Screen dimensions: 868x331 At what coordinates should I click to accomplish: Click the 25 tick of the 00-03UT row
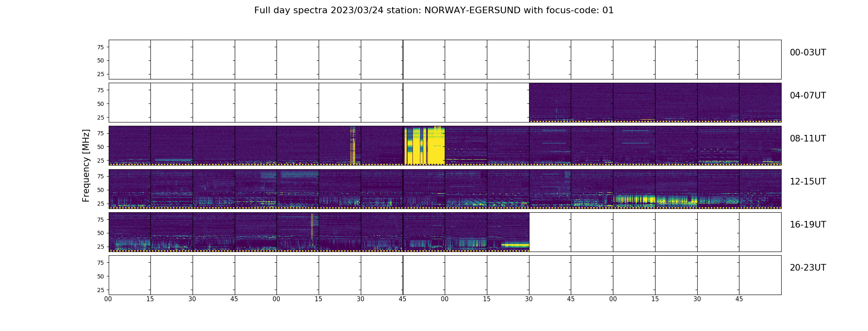click(100, 74)
